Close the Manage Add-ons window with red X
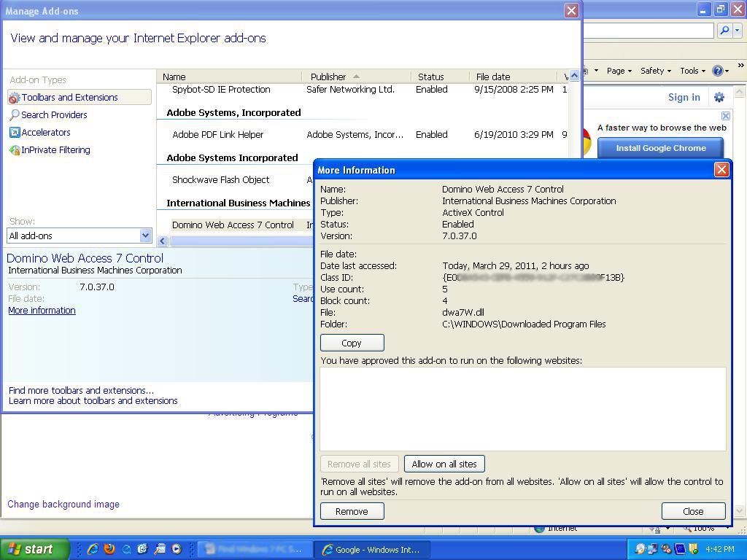Image resolution: width=747 pixels, height=560 pixels. (x=571, y=10)
